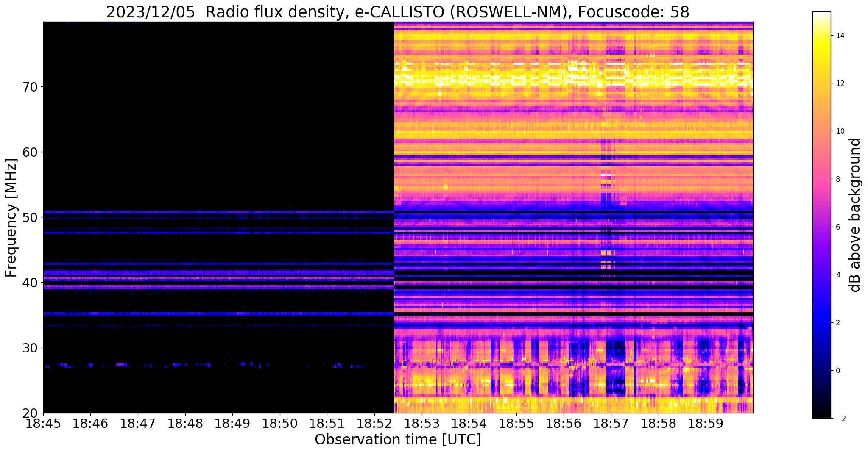The image size is (868, 452).
Task: Click the black bottom end of the colorbar
Action: point(822,411)
